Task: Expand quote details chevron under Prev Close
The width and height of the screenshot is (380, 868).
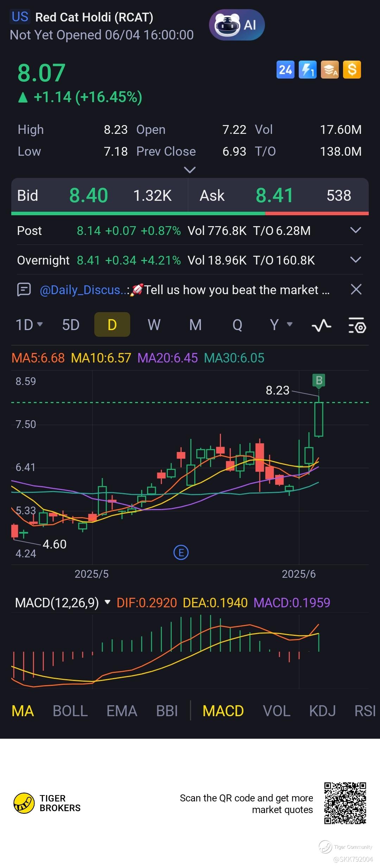Action: 190,170
